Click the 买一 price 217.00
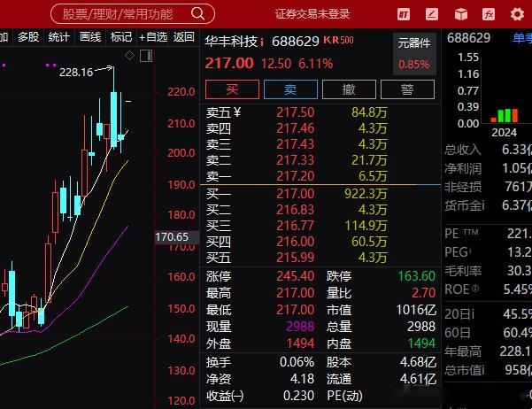532x409 pixels. [296, 194]
